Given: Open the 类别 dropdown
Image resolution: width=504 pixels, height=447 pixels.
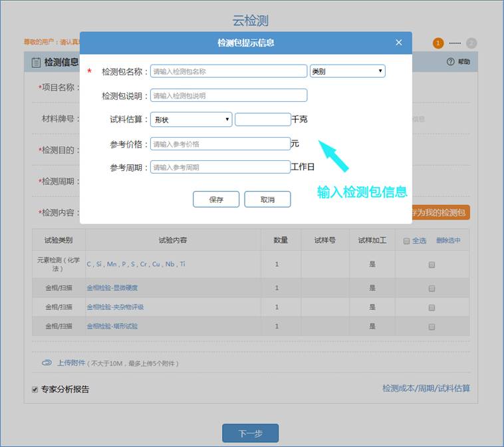Looking at the screenshot, I should 347,71.
